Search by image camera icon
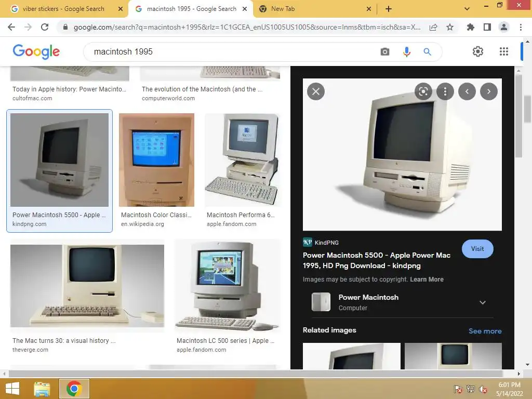Viewport: 532px width, 399px height. (x=385, y=51)
